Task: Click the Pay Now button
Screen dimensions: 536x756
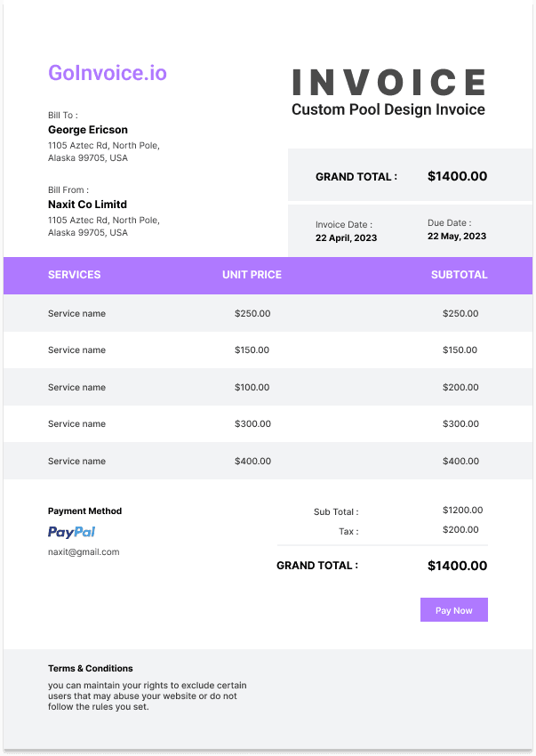Action: (454, 610)
